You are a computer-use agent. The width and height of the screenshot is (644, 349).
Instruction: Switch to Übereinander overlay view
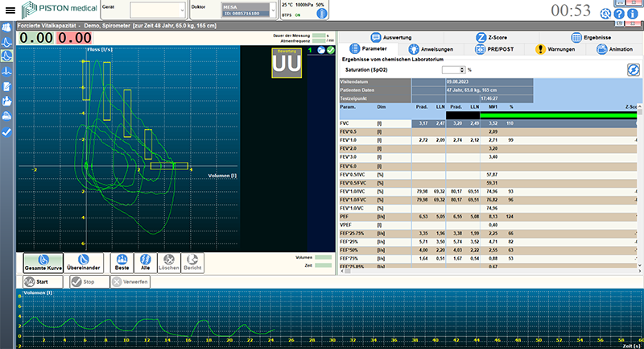point(84,263)
